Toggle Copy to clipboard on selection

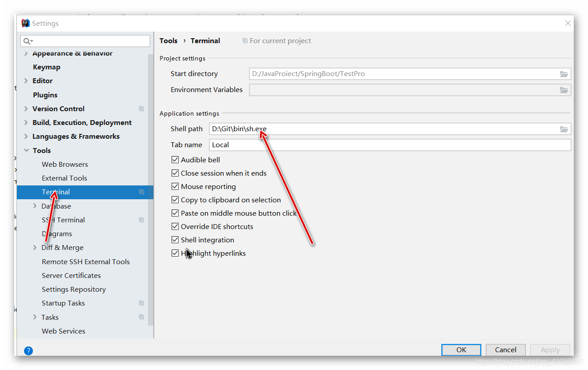(x=175, y=200)
